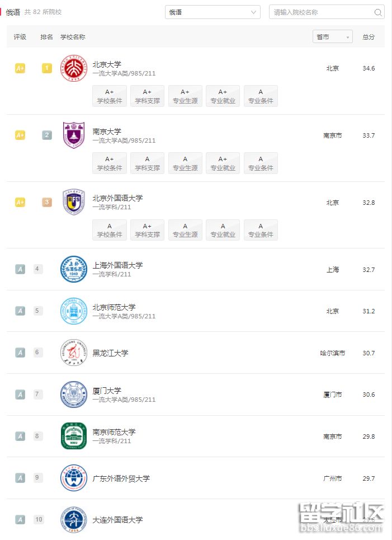Click the Beijing Normal University logo
This screenshot has width=392, height=540.
[x=74, y=311]
